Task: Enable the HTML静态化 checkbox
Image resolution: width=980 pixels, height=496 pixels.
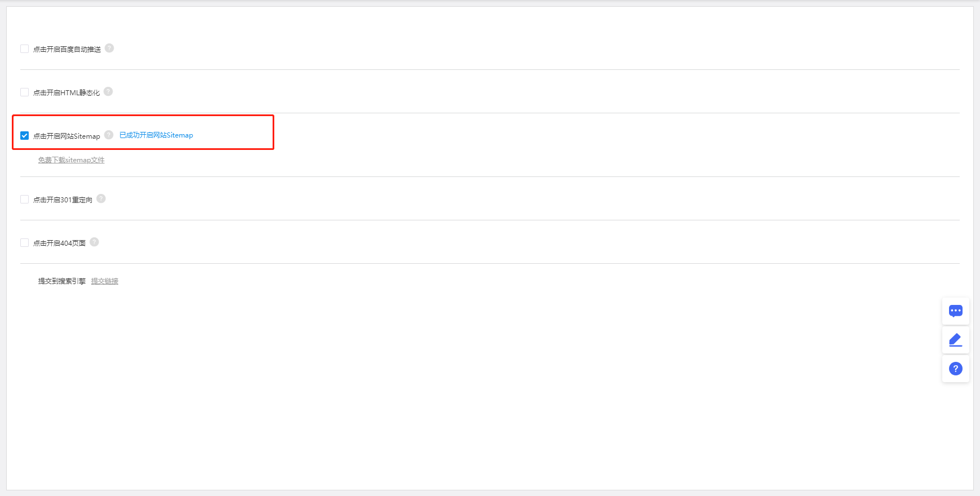Action: pyautogui.click(x=25, y=92)
